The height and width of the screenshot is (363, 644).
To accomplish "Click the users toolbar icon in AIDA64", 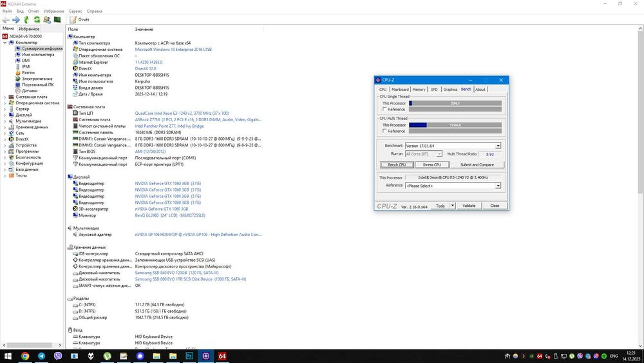I will pos(47,20).
